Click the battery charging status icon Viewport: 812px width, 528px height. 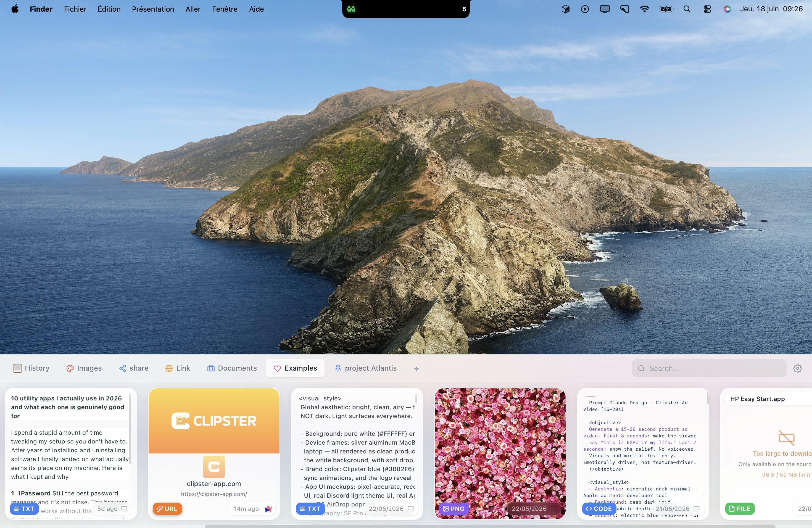666,9
